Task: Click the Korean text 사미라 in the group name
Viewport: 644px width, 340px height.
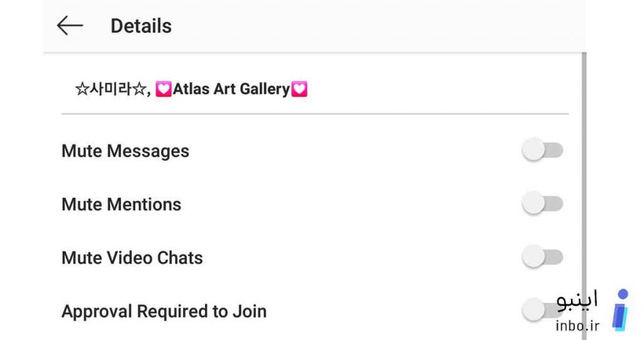Action: coord(110,89)
